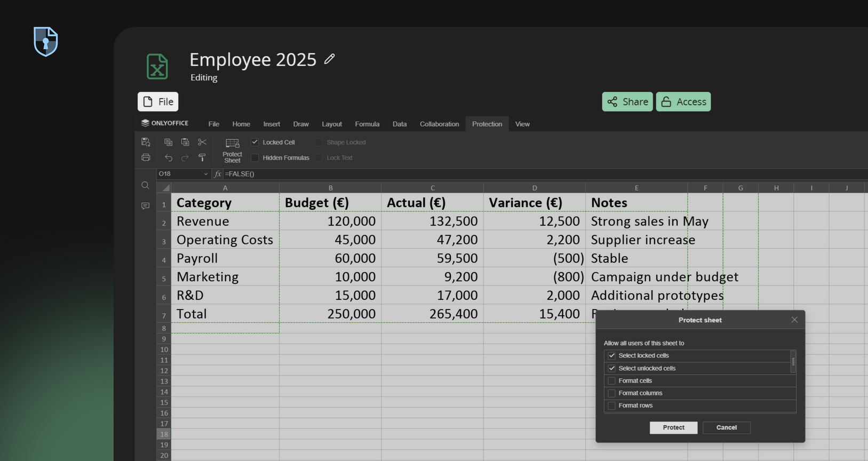Click the Undo arrow icon
The width and height of the screenshot is (868, 461).
(x=169, y=158)
